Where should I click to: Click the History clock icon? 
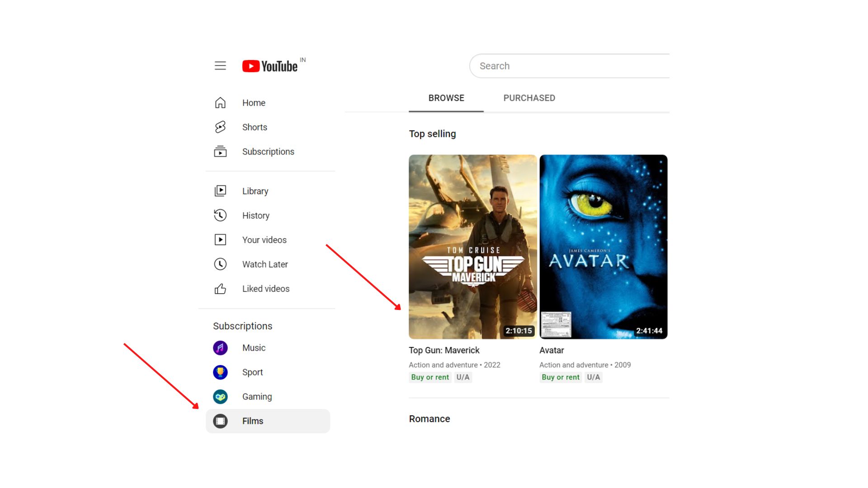pos(220,216)
